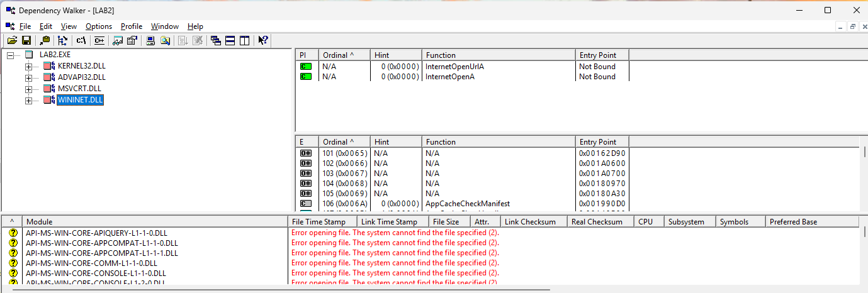
Task: Click the export icon for ordinal 101
Action: pyautogui.click(x=307, y=153)
